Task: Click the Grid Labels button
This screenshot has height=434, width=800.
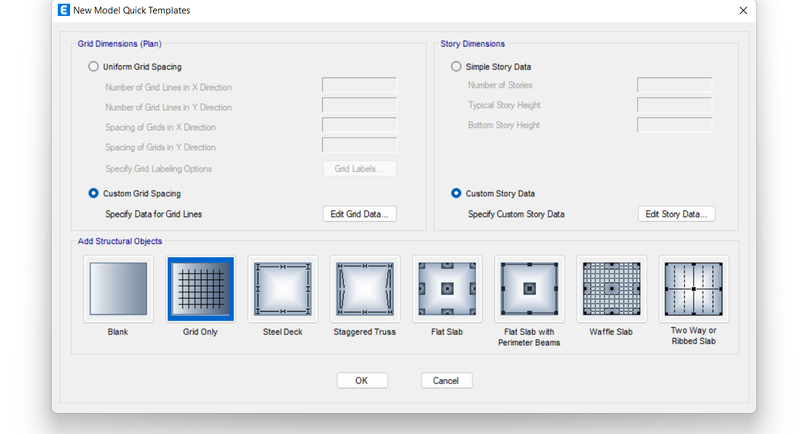Action: click(359, 169)
